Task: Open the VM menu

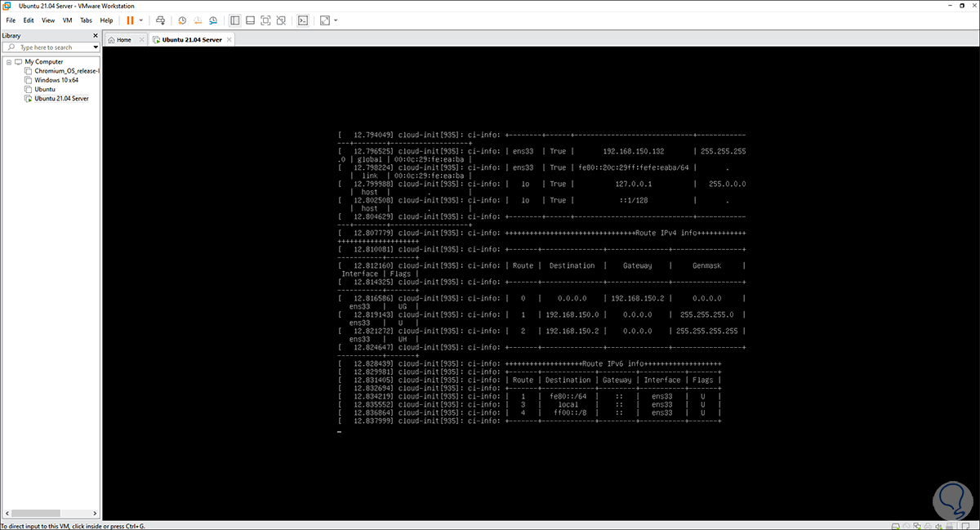Action: 68,20
